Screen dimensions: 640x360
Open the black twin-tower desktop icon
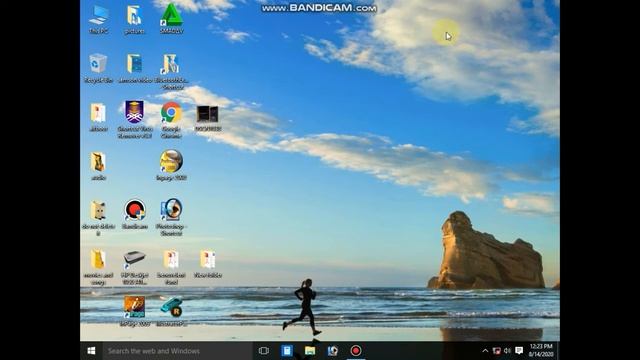[x=208, y=118]
